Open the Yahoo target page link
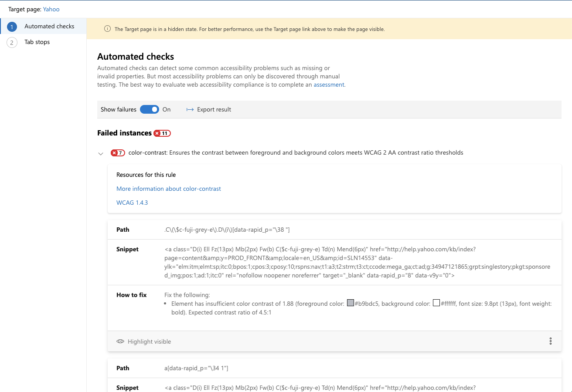Screen dimensions: 572x392 pos(51,9)
